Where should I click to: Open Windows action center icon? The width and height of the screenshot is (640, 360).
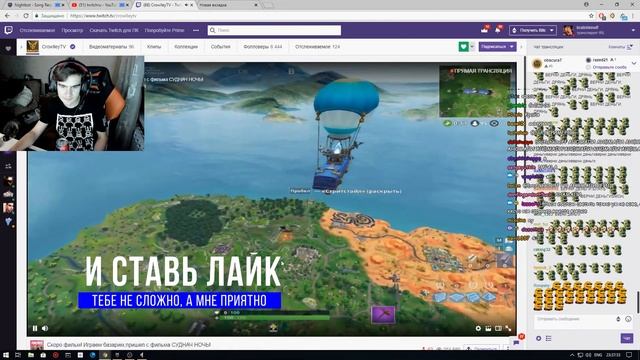(629, 355)
